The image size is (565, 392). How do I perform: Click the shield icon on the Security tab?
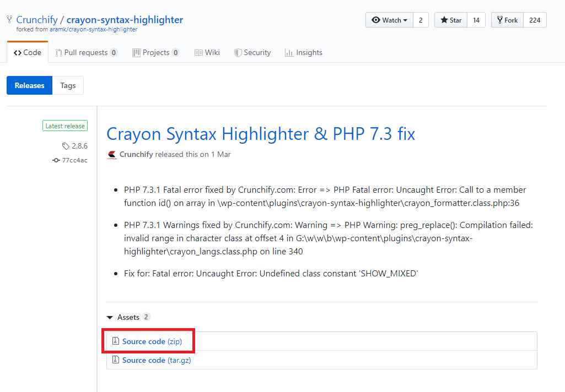[238, 53]
